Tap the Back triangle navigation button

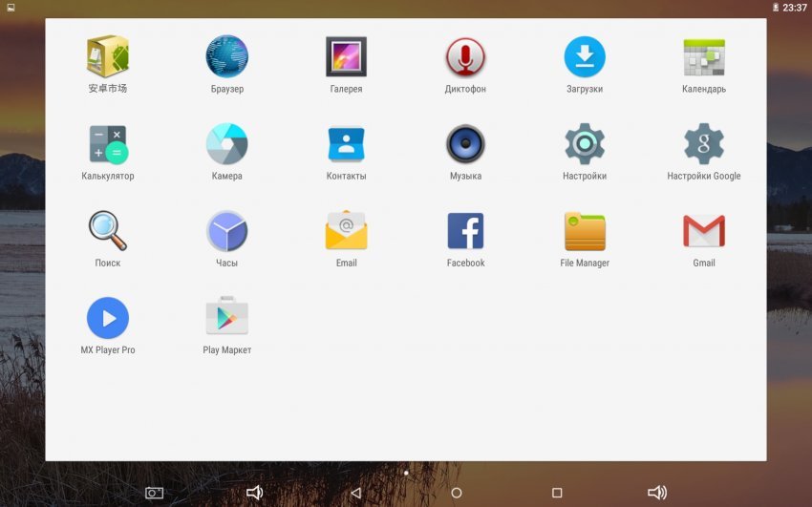[x=355, y=493]
